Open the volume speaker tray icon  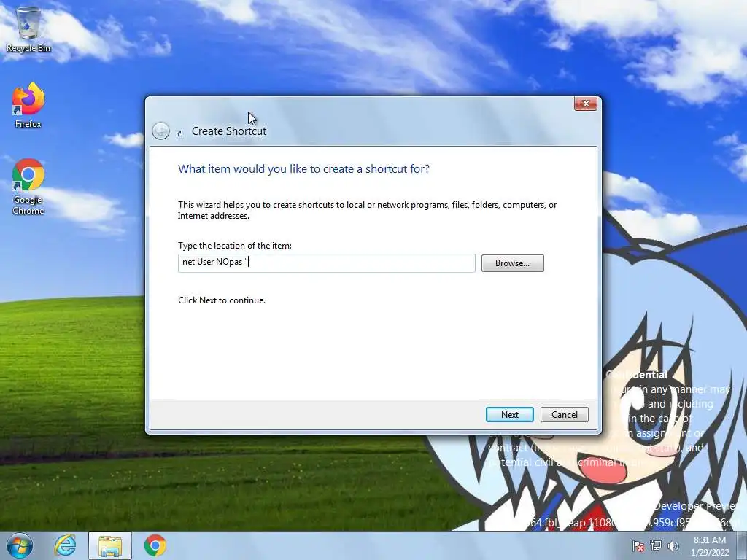[673, 545]
